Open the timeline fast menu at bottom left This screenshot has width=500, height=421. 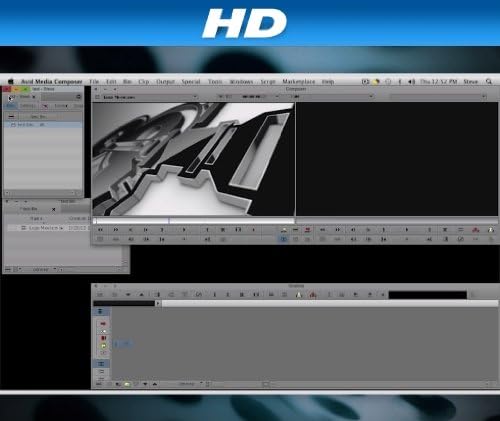point(99,384)
